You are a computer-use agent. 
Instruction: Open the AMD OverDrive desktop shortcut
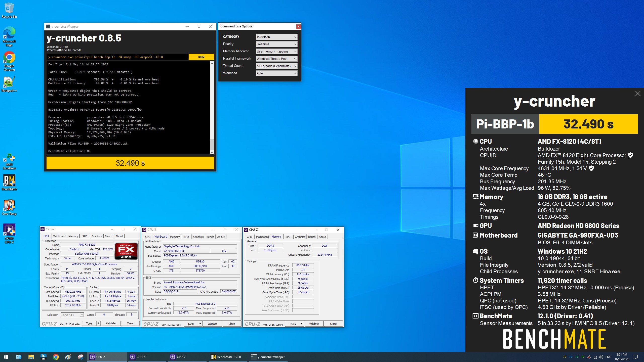click(9, 162)
